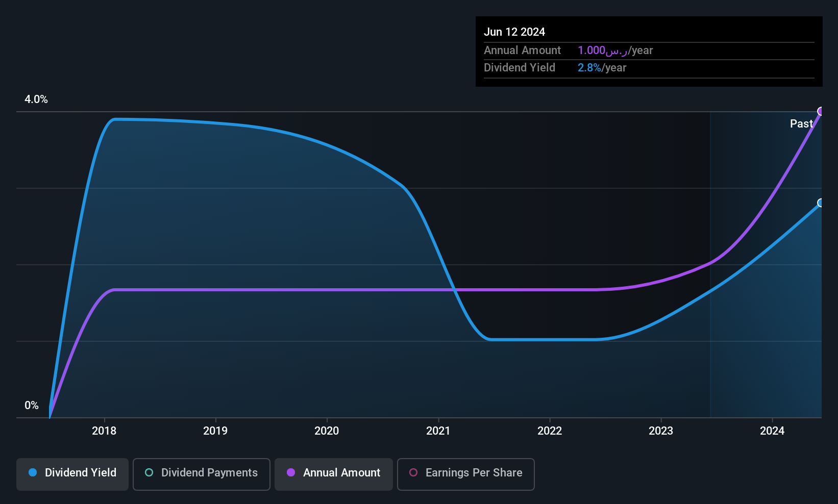Image resolution: width=838 pixels, height=504 pixels.
Task: Click the blue Dividend Yield endpoint marker
Action: (x=821, y=203)
